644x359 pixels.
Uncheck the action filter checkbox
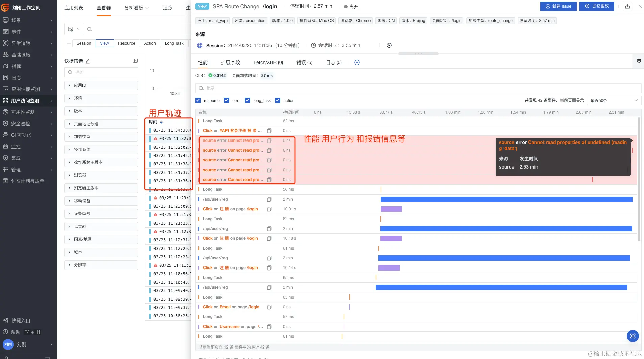pyautogui.click(x=278, y=100)
